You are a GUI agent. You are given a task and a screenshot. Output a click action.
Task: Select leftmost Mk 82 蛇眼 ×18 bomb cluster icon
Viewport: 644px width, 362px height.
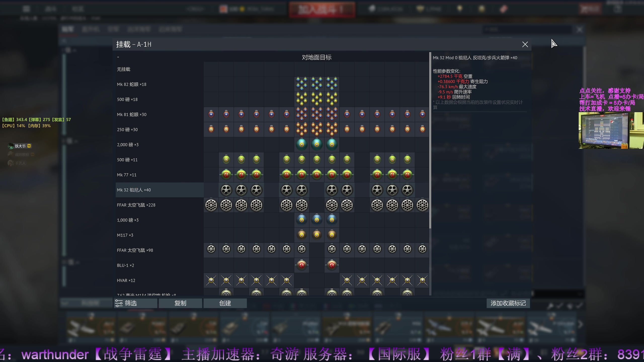(302, 84)
